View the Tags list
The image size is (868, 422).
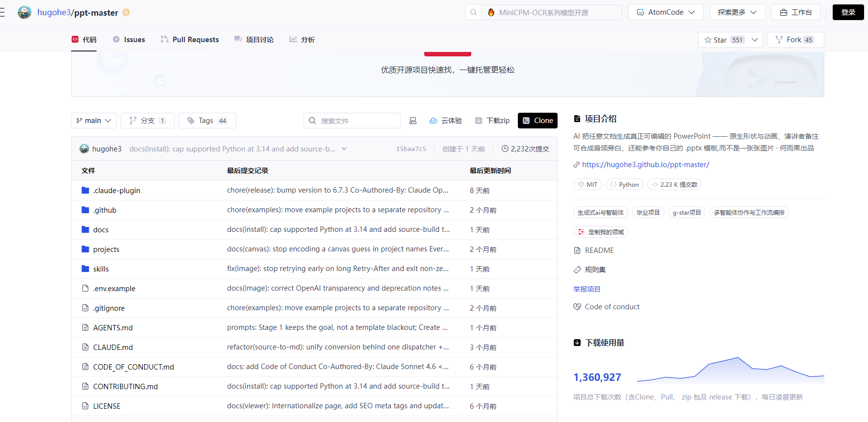pyautogui.click(x=207, y=121)
